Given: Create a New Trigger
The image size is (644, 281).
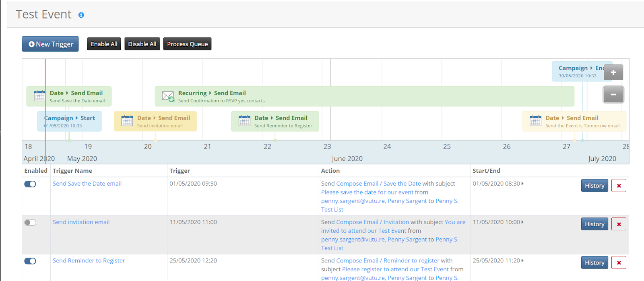Looking at the screenshot, I should click(50, 44).
